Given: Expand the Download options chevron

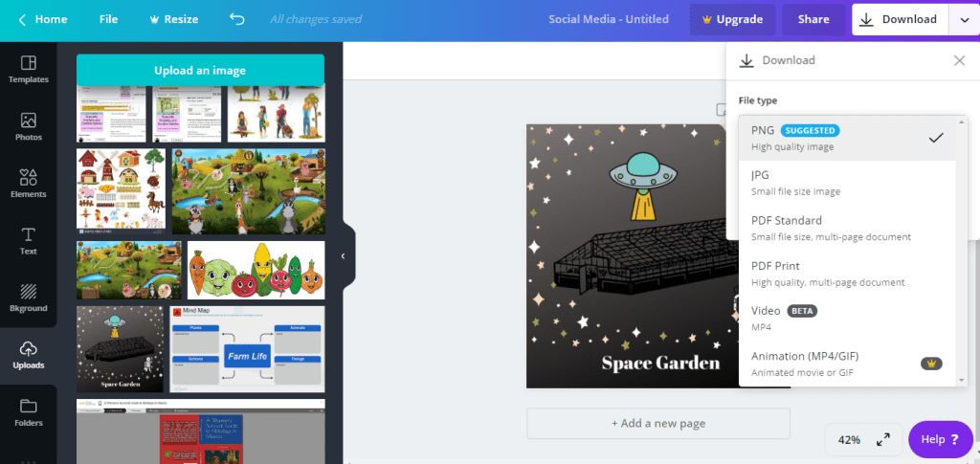Looking at the screenshot, I should coord(962,19).
